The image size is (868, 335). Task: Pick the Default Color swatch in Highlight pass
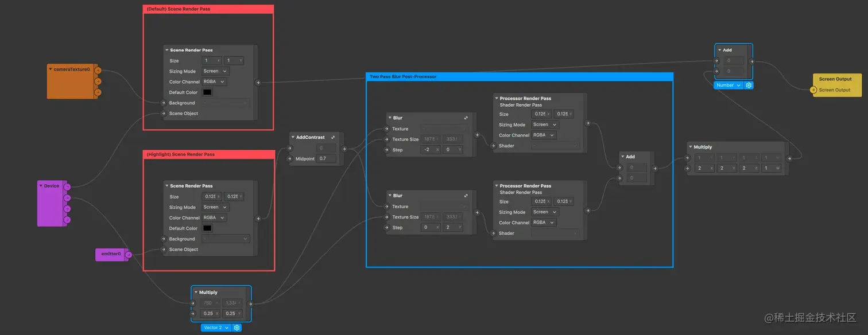[207, 228]
